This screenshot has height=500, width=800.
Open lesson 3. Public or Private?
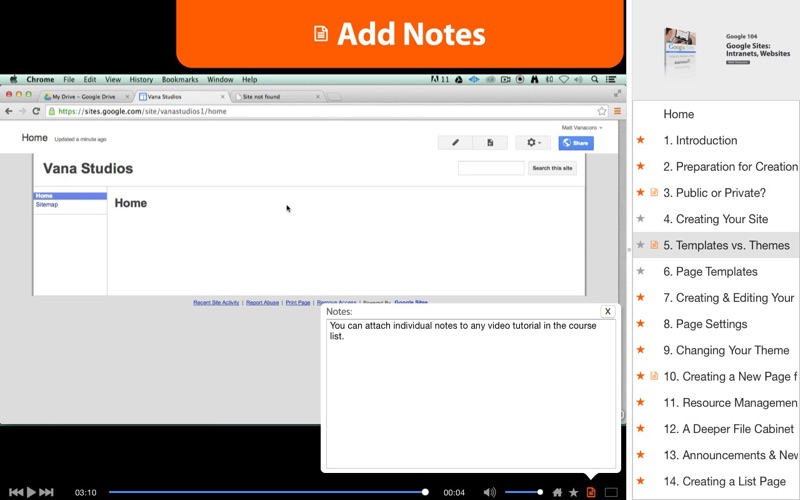[x=714, y=193]
